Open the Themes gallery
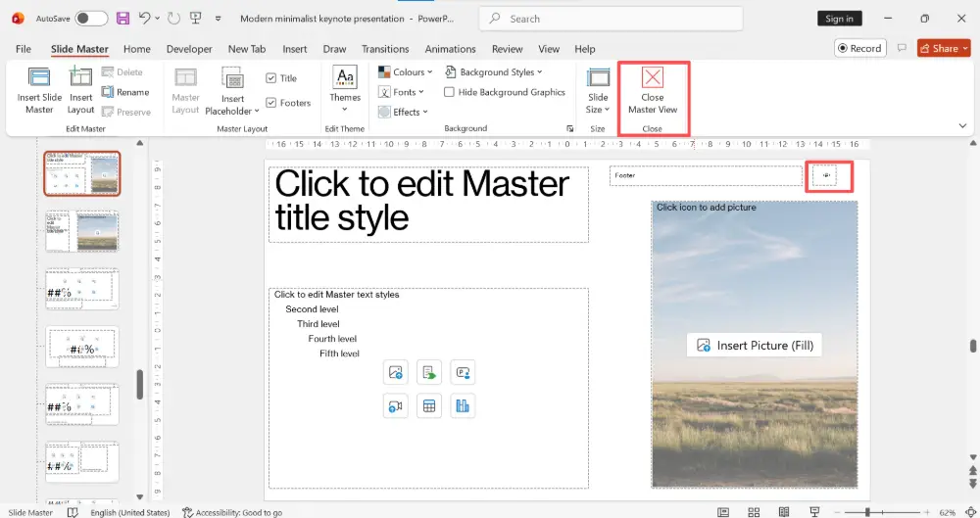The width and height of the screenshot is (980, 518). (x=345, y=89)
